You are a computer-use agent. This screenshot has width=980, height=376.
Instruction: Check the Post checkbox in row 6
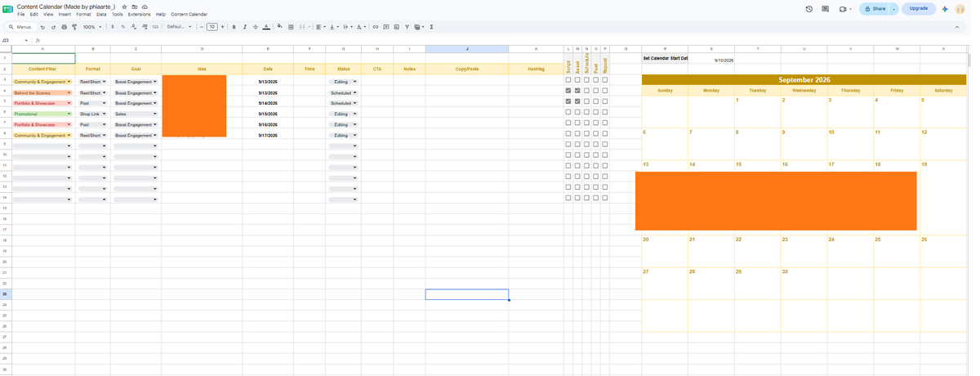point(595,112)
